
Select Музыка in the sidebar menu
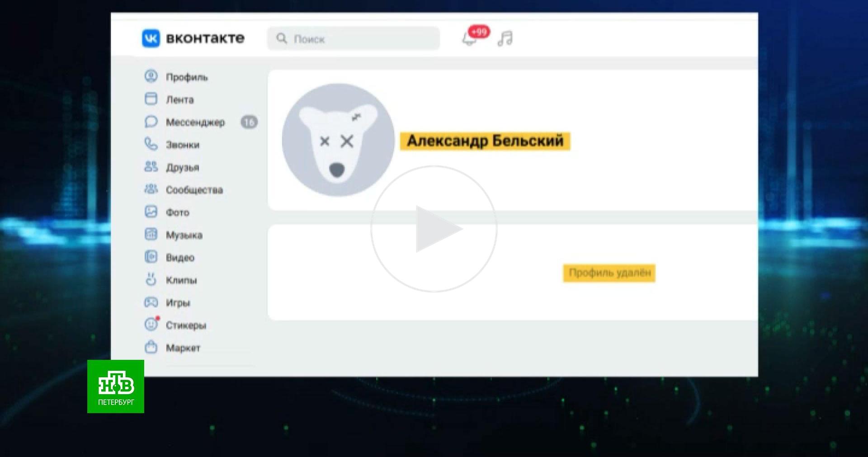tap(184, 235)
